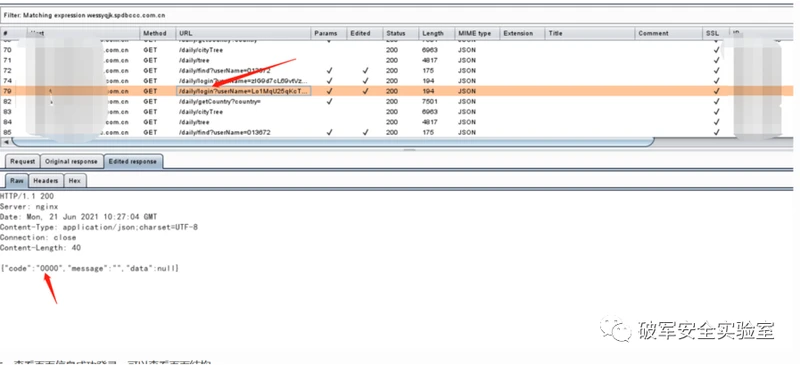Screen dimensions: 800x365
Task: Click the SSL checkmark in row 85
Action: pyautogui.click(x=717, y=132)
